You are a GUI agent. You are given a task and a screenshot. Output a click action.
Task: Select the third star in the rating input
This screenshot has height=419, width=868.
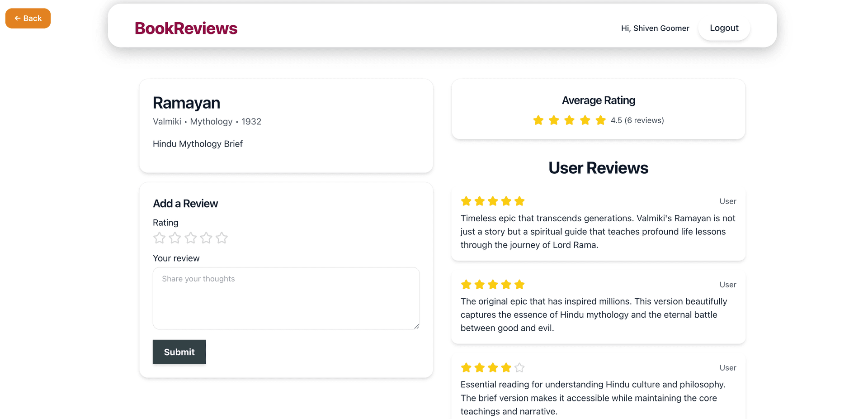[x=190, y=238]
